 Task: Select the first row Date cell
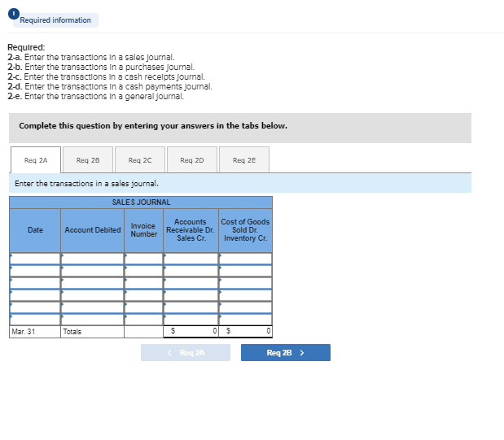tap(35, 259)
